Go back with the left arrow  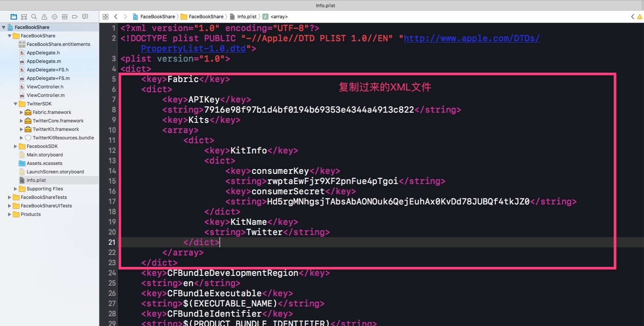click(116, 17)
